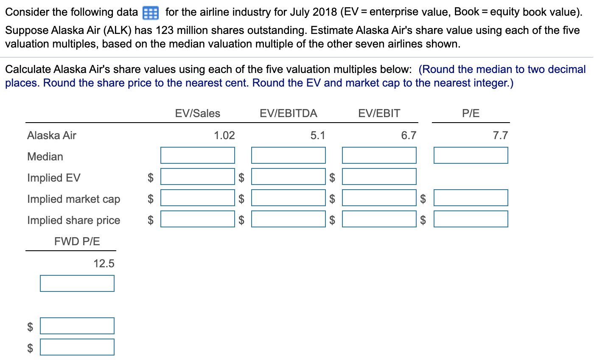Click Implied EV input for EV/Sales
Image resolution: width=594 pixels, height=364 pixels.
pos(198,176)
